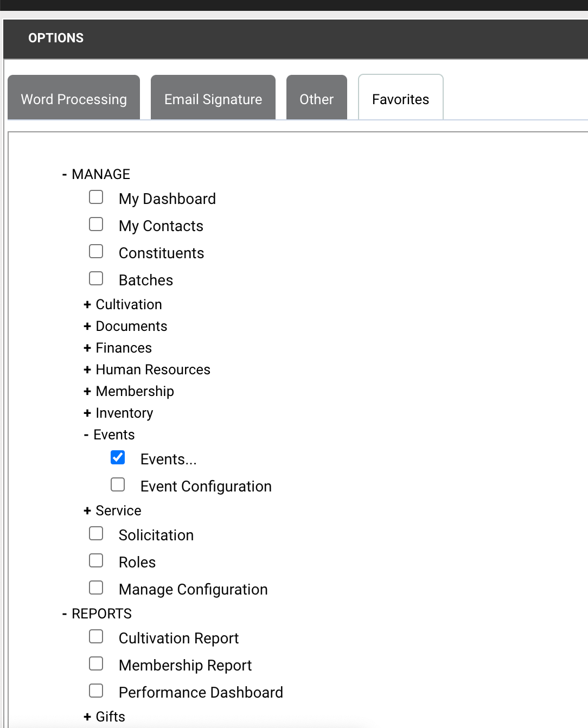Check the Membership Report checkbox
The height and width of the screenshot is (728, 588).
pos(96,663)
